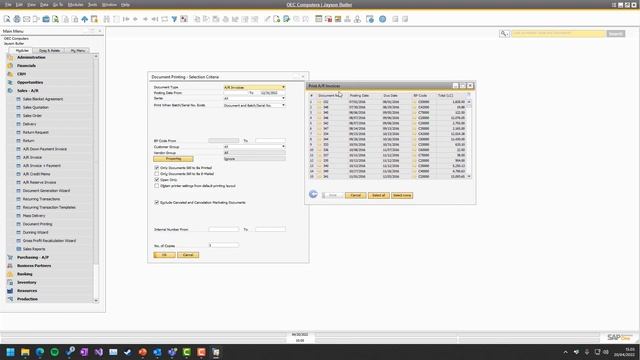Image resolution: width=640 pixels, height=360 pixels.
Task: Open Microsoft Edge from the taskbar
Action: pos(40,352)
